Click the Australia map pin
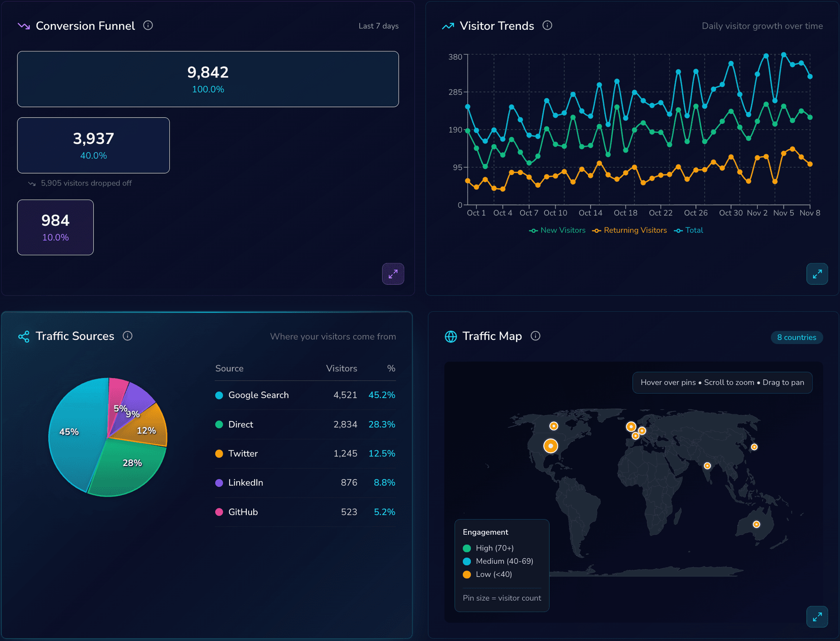 [x=756, y=524]
